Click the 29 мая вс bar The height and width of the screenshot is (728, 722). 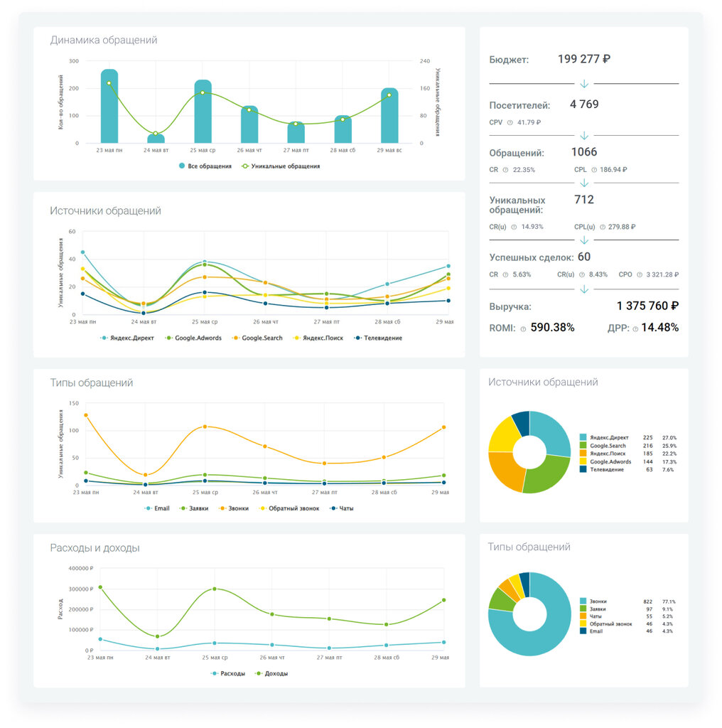point(389,115)
